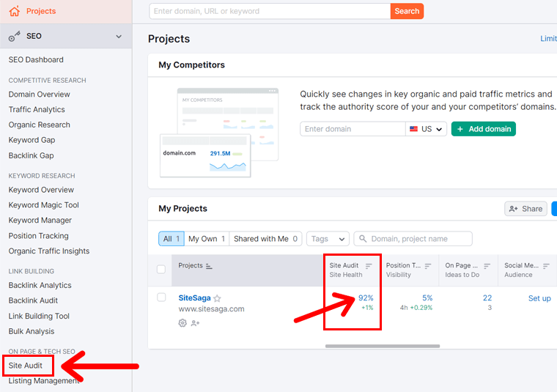Viewport: 557px width, 392px height.
Task: Click the Domain, project name filter field
Action: 413,239
